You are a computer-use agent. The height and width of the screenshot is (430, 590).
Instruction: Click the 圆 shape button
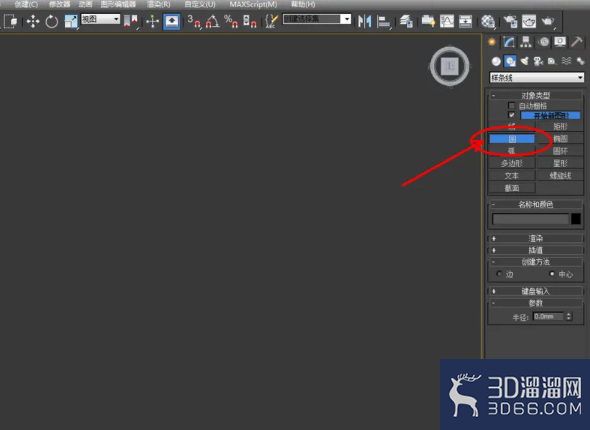click(512, 139)
